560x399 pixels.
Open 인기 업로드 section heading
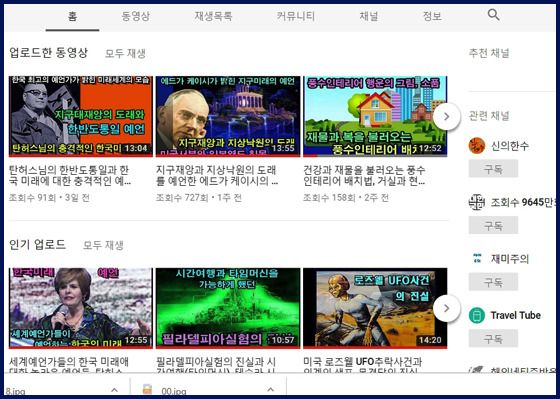[x=38, y=245]
